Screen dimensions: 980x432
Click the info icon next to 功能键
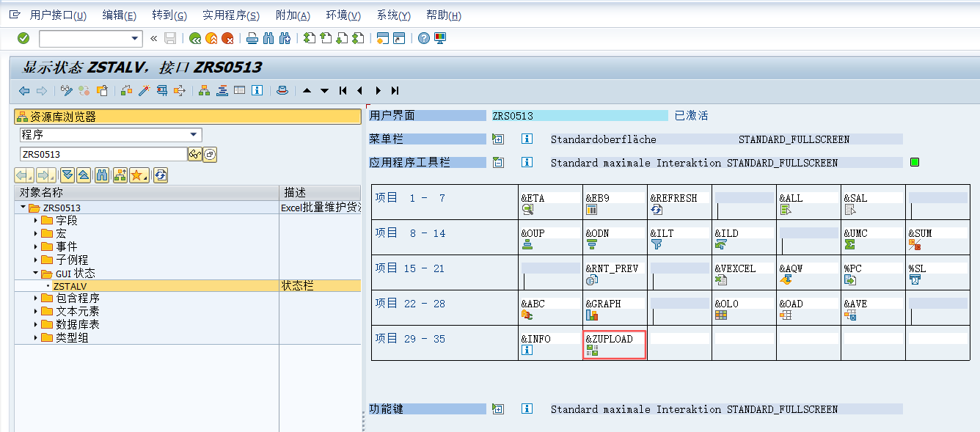coord(527,409)
